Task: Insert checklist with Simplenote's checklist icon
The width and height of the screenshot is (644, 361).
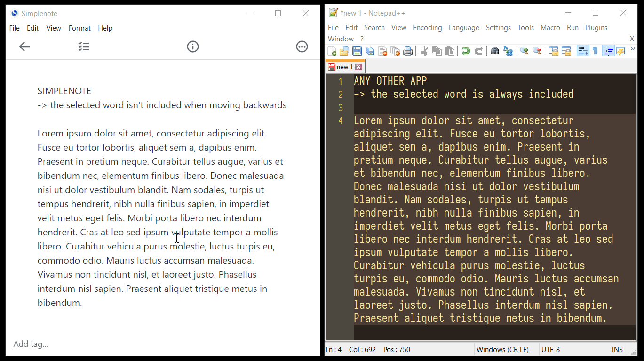Action: (x=84, y=47)
